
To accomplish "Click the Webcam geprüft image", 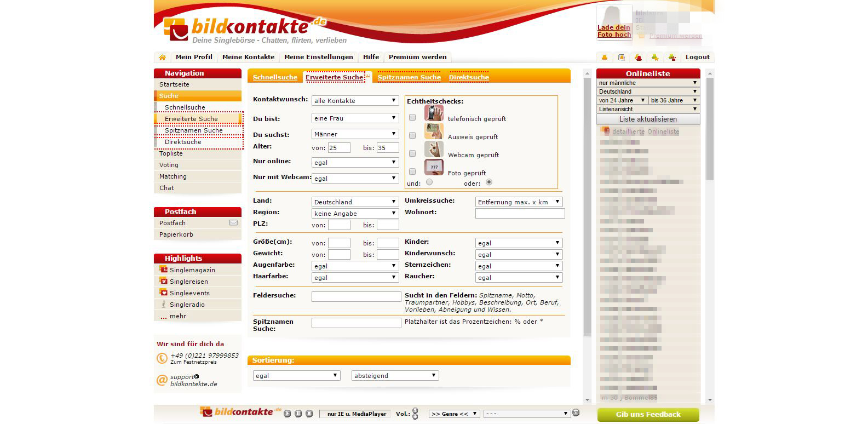I will point(434,150).
